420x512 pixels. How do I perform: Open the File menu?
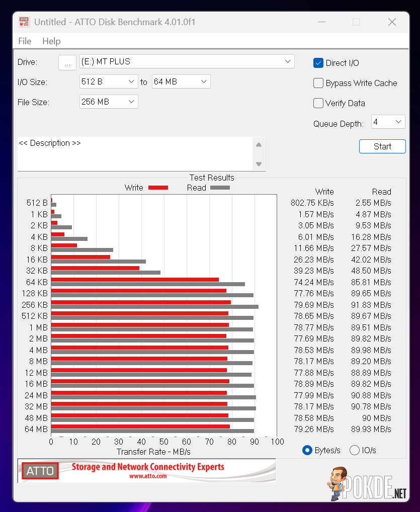pyautogui.click(x=25, y=41)
